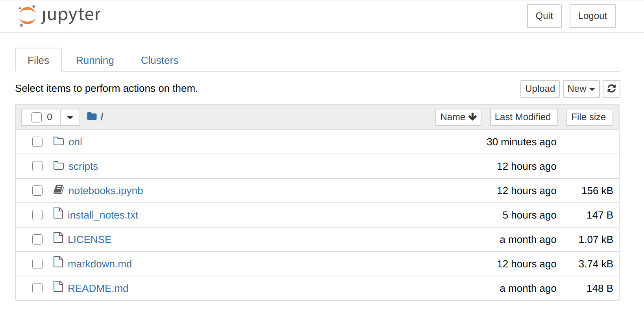Viewport: 644px width, 315px height.
Task: Sort by Name column
Action: 458,117
